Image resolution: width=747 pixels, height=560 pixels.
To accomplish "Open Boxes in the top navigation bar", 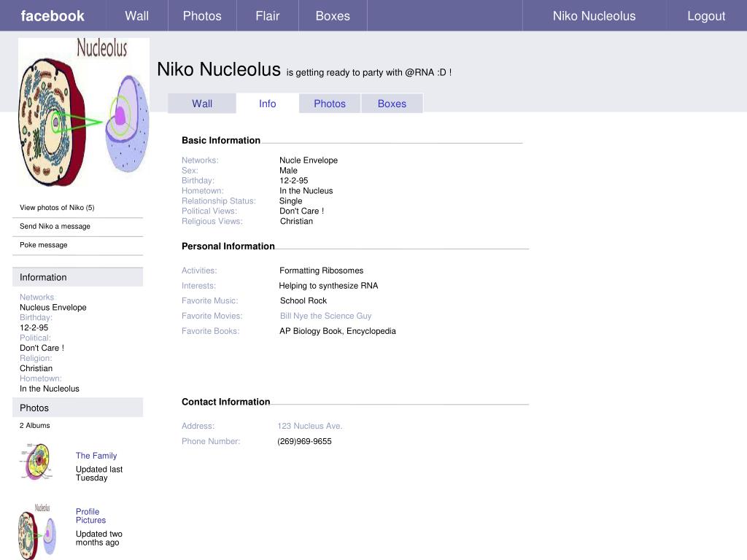I will coord(333,16).
